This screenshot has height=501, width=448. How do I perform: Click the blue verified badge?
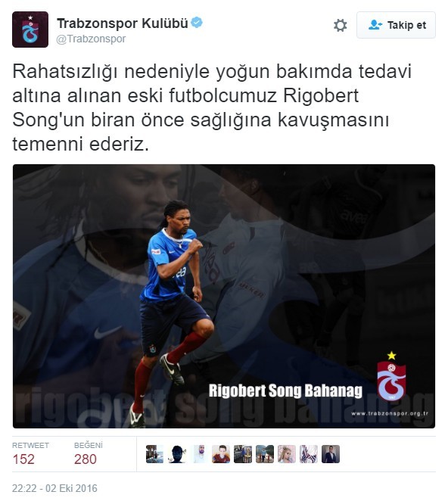[x=197, y=23]
